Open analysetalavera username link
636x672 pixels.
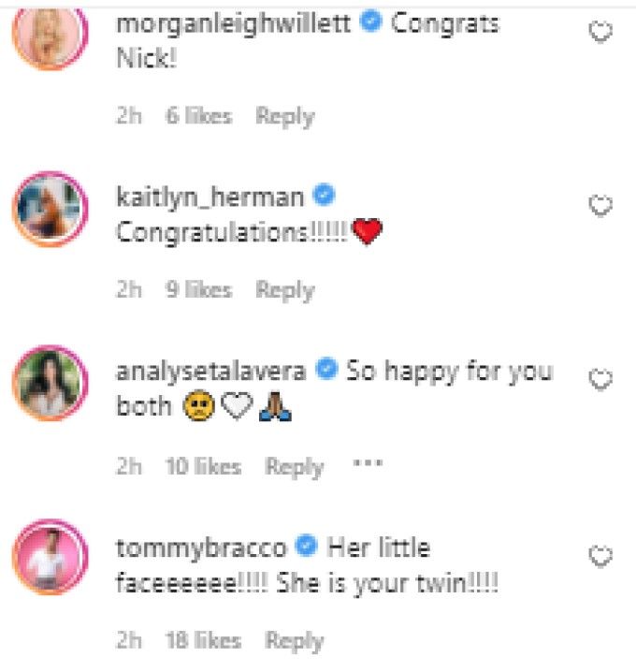(x=211, y=372)
